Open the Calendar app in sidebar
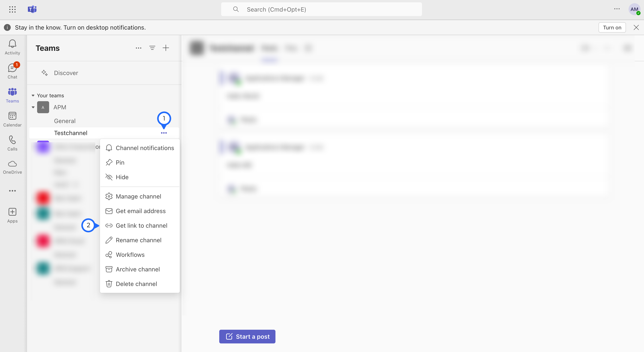 pos(12,119)
